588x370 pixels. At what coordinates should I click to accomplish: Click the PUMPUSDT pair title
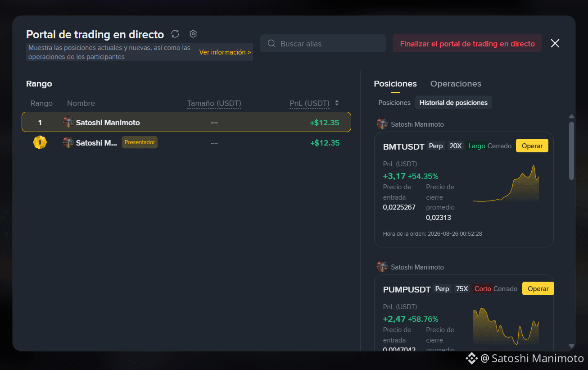tap(407, 289)
